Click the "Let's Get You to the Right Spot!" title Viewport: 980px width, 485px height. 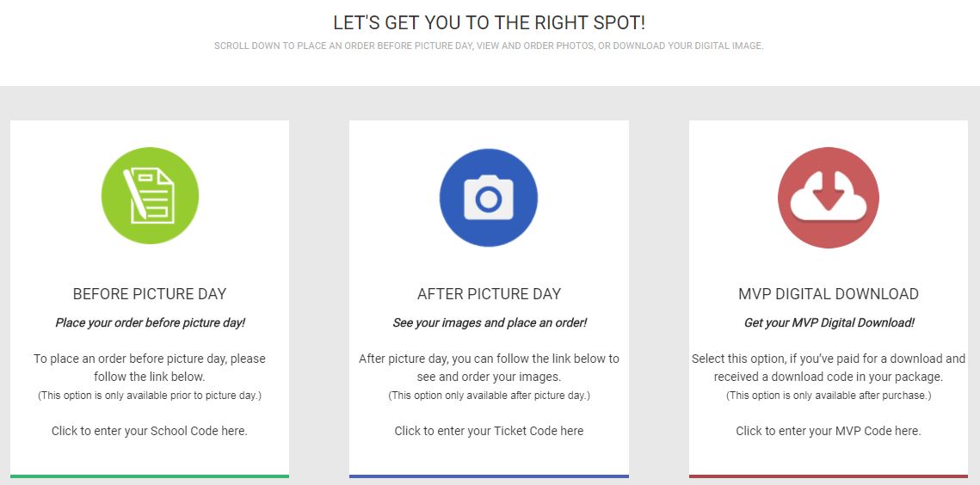click(489, 23)
